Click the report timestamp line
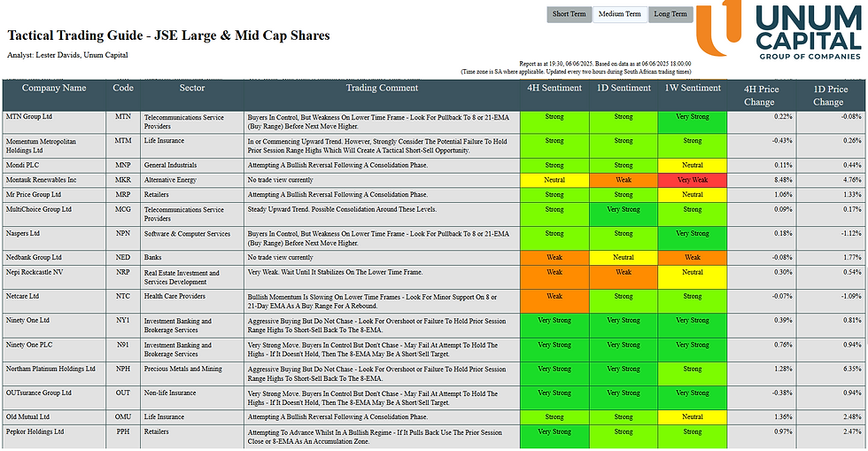The image size is (868, 451). pos(605,64)
